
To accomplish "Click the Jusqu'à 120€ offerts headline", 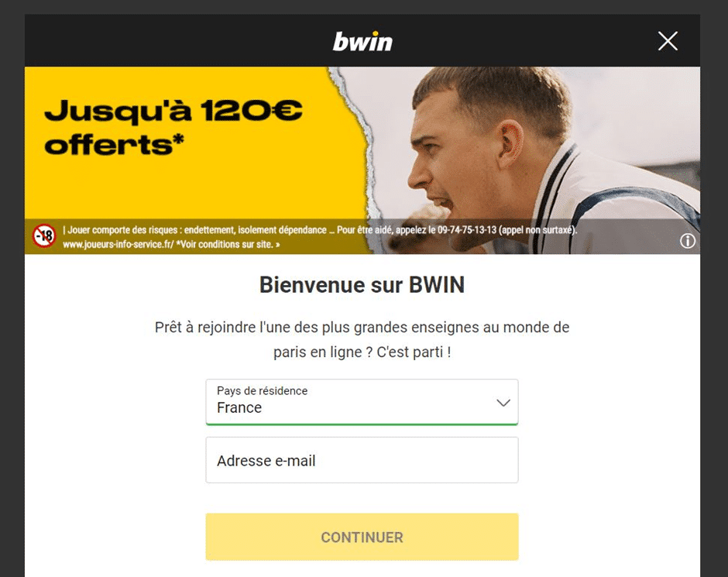I will pos(173,127).
